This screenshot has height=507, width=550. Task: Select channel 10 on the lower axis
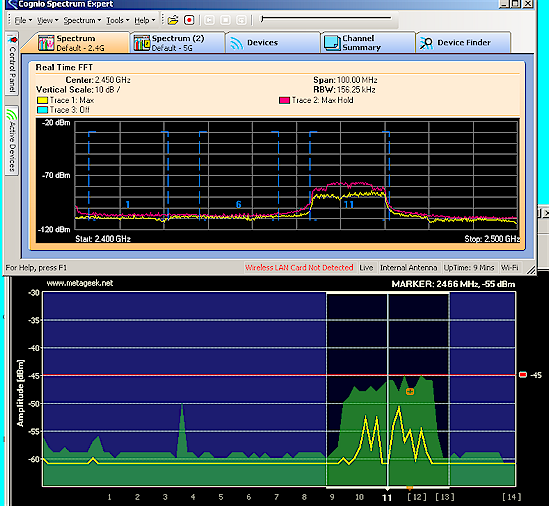(360, 497)
